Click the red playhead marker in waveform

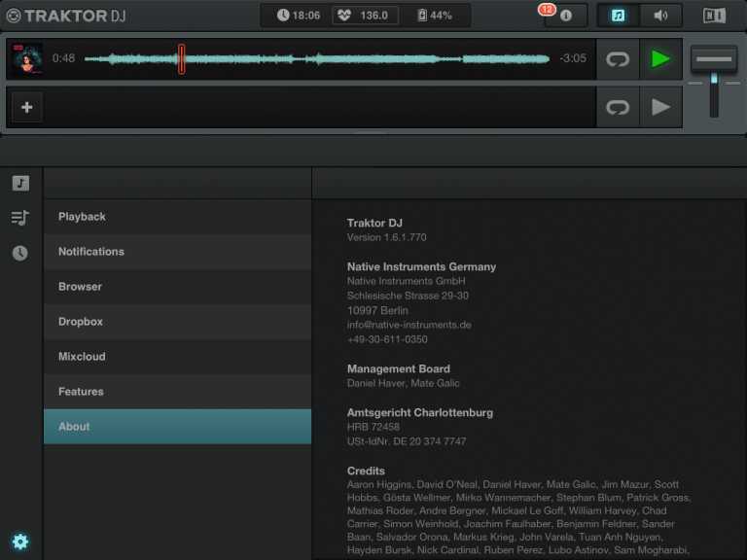(x=182, y=59)
